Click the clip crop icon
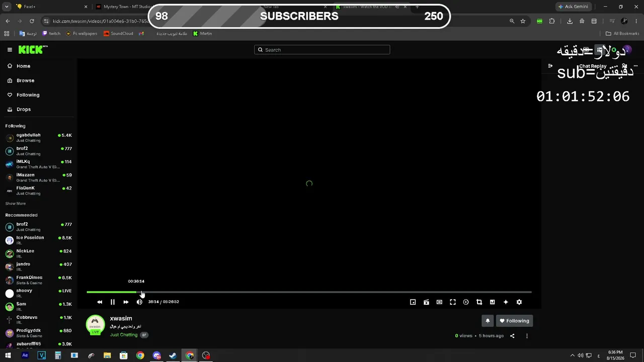 pos(479,302)
